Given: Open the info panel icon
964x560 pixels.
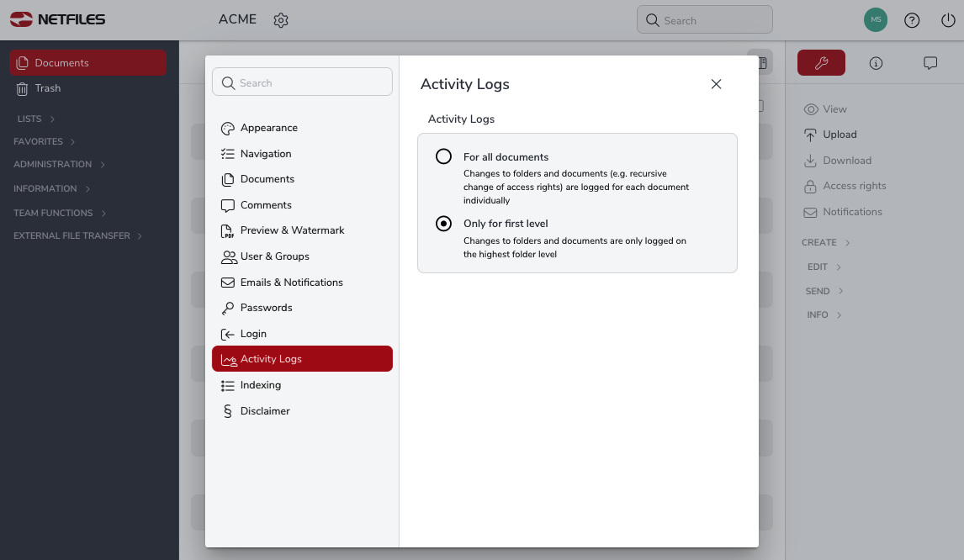Looking at the screenshot, I should pos(876,63).
